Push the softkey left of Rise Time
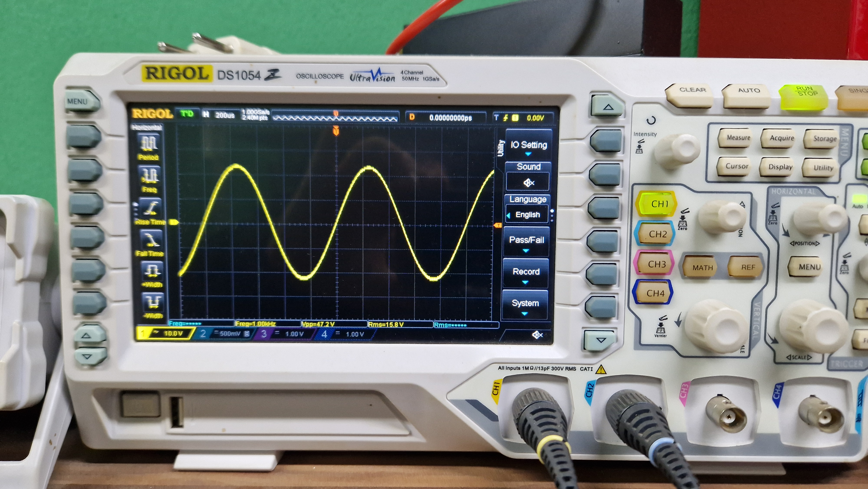 click(86, 204)
